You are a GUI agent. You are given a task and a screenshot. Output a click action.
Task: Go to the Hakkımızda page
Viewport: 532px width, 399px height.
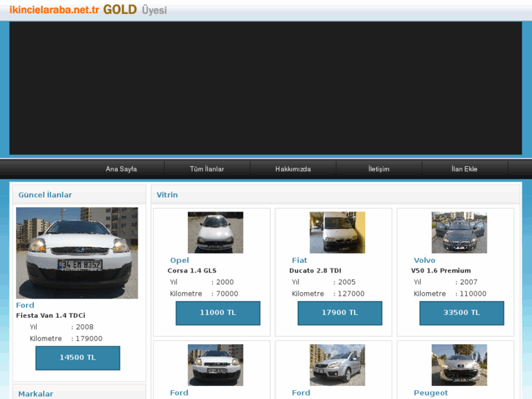[x=293, y=169]
